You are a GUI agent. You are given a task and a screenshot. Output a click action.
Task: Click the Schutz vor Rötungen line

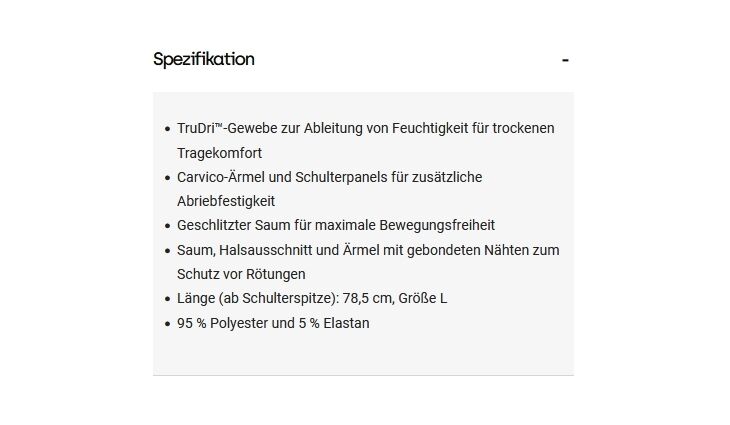[x=241, y=274]
